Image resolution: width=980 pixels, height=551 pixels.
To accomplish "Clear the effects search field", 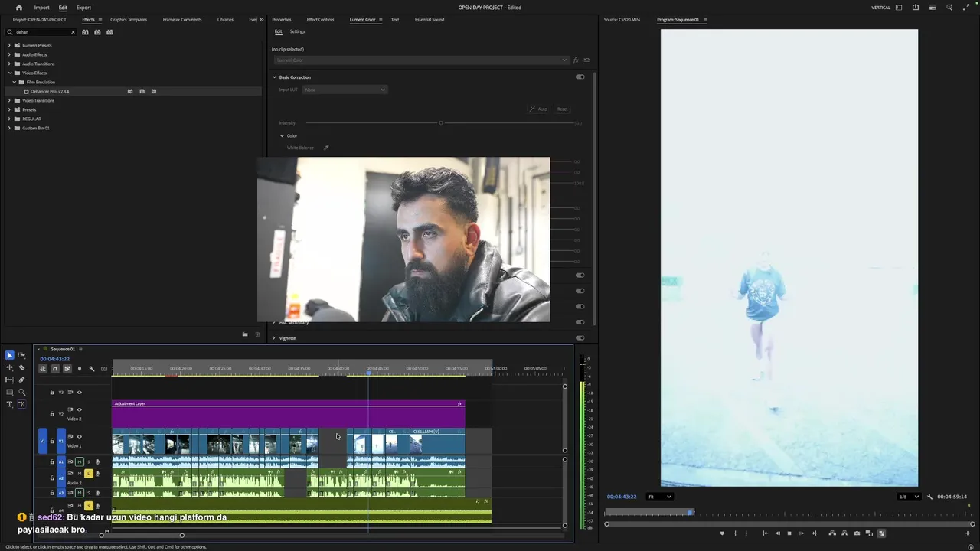I will pos(73,32).
